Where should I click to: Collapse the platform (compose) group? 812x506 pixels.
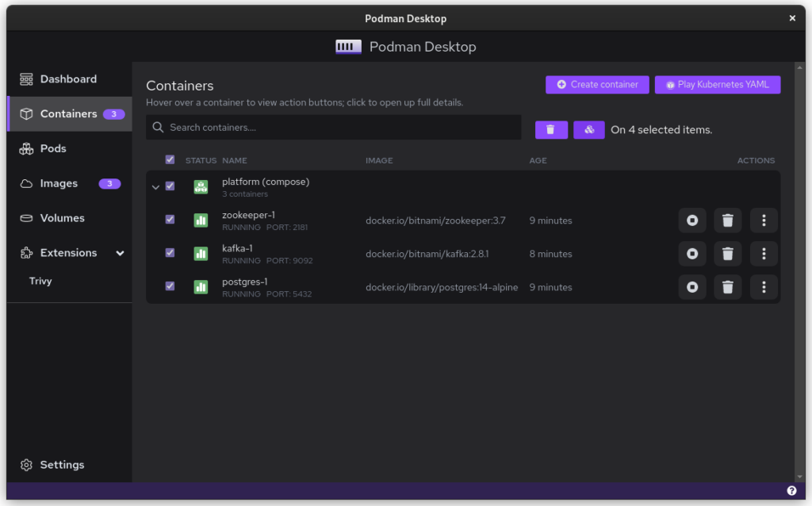(x=155, y=187)
